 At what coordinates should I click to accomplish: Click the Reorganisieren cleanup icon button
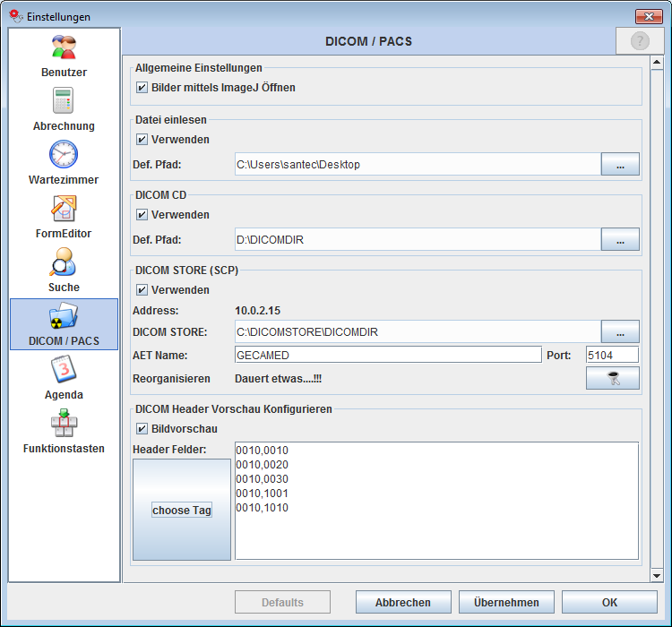(x=613, y=379)
